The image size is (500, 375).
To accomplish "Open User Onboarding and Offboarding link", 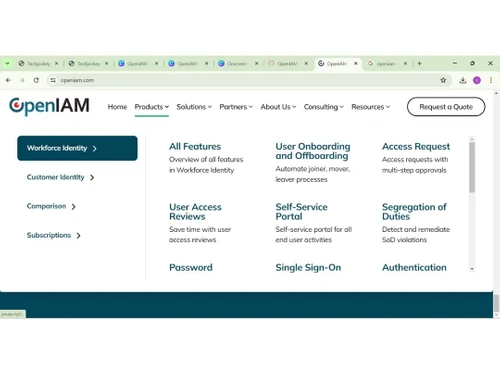I will (313, 151).
